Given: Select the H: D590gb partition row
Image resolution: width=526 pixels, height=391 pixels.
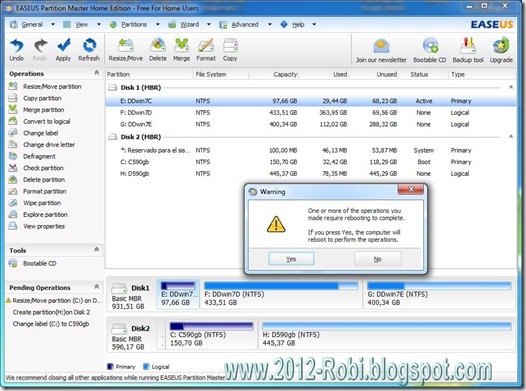Looking at the screenshot, I should tap(311, 174).
